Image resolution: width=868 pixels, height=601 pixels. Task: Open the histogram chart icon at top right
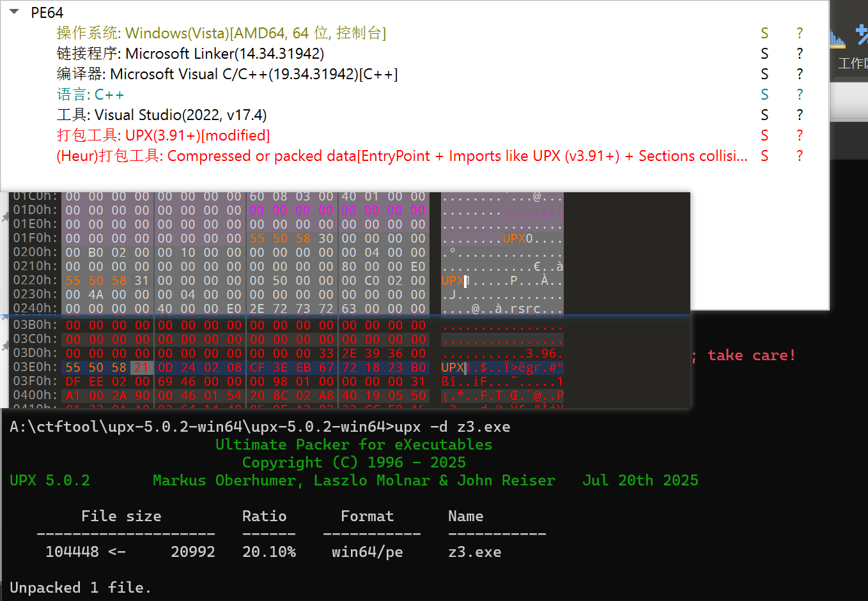837,38
